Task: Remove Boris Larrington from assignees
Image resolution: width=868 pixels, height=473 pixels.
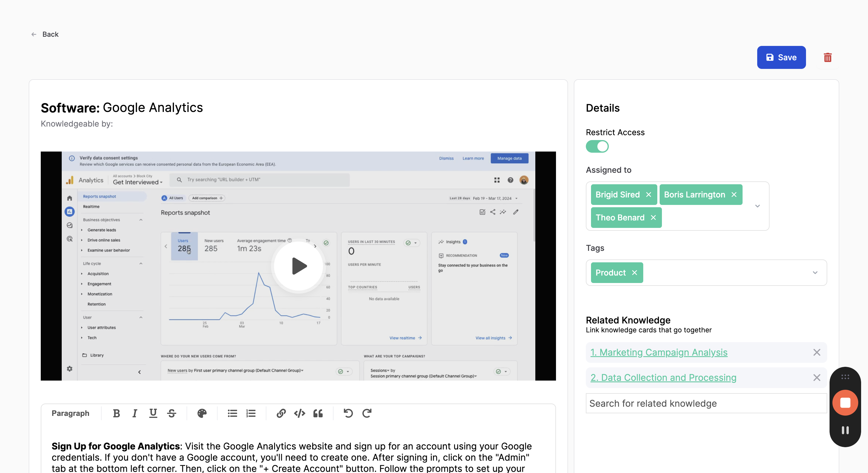Action: click(x=734, y=195)
